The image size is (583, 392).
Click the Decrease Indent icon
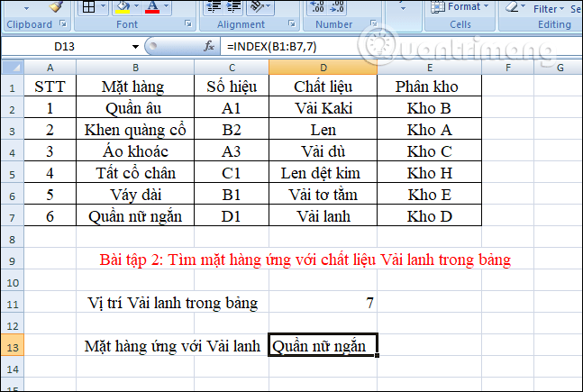[x=214, y=6]
